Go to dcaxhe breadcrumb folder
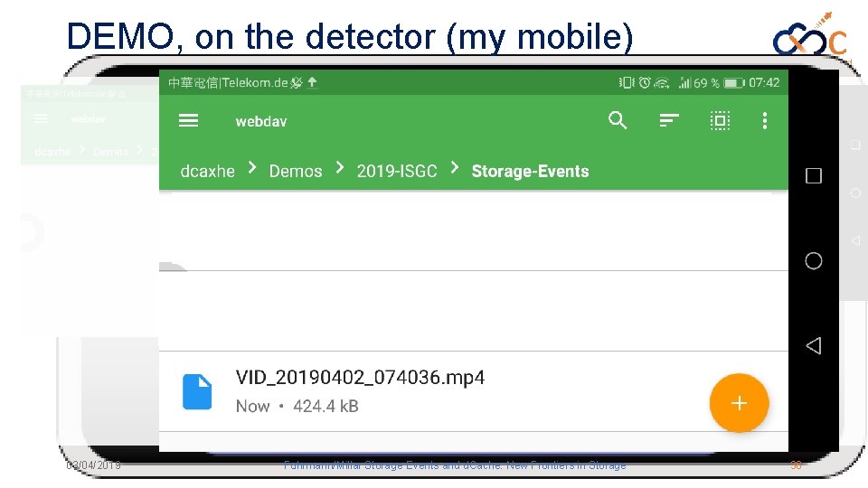Screen dimensions: 868x488 (208, 171)
